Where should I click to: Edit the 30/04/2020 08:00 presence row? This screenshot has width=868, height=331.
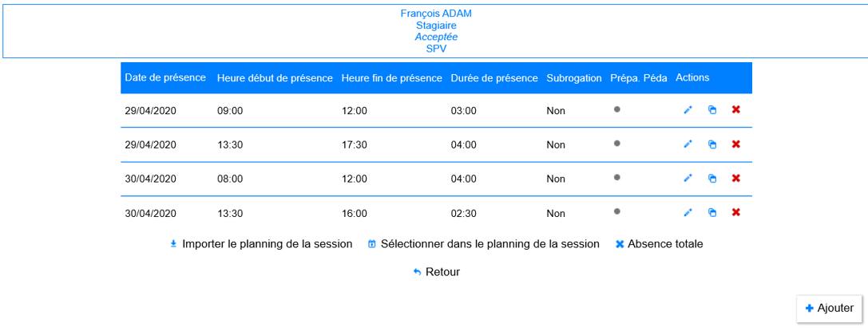(688, 179)
